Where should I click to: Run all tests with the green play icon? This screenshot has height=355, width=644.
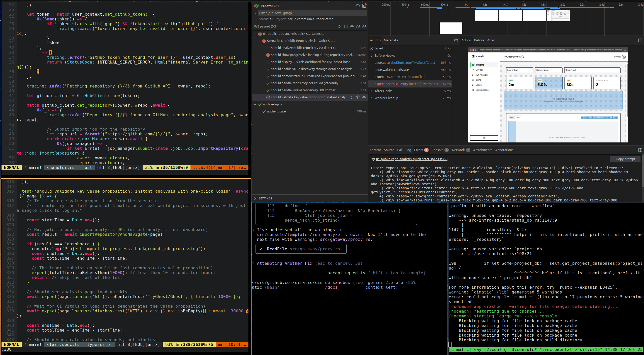(x=340, y=26)
